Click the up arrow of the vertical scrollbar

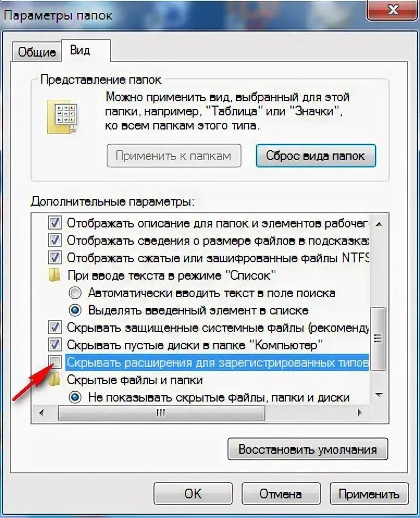click(x=379, y=224)
